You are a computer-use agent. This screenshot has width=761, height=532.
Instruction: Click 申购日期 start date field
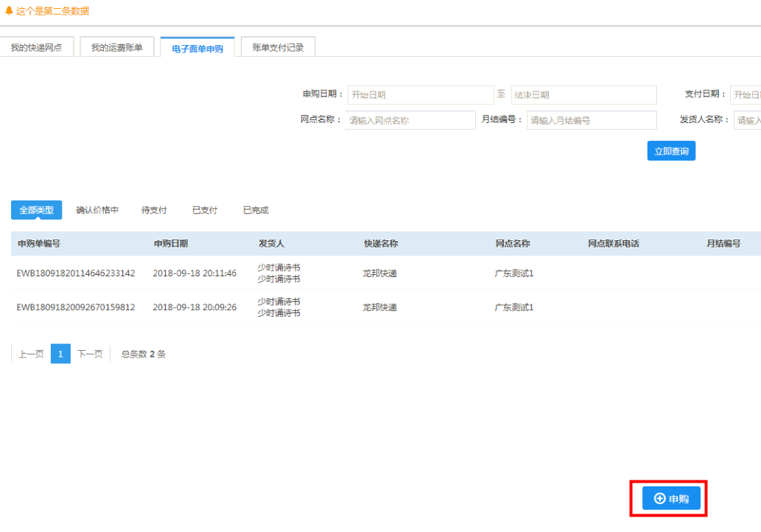click(420, 95)
